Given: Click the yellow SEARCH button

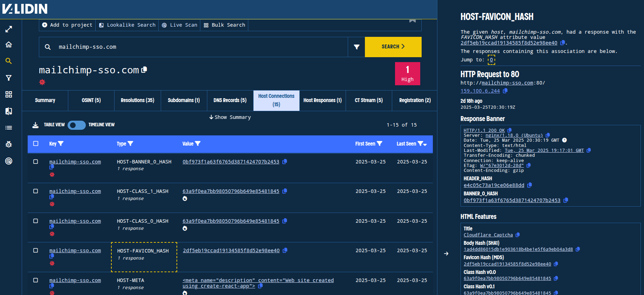Looking at the screenshot, I should coord(393,47).
